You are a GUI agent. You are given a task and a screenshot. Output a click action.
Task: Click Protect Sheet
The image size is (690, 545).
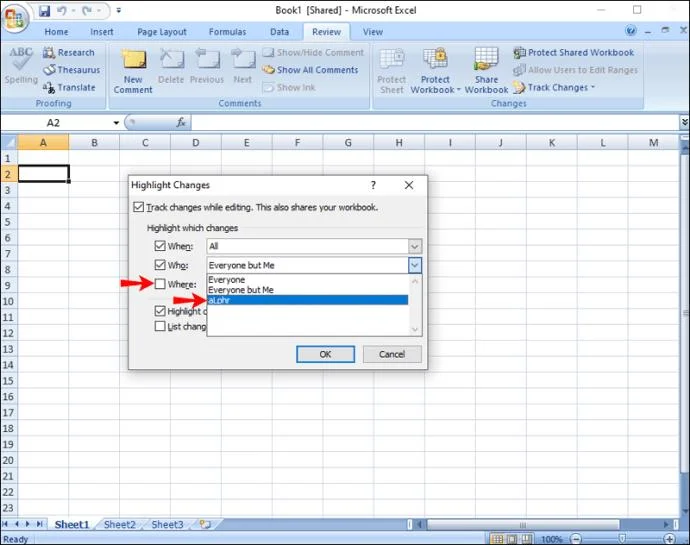click(x=392, y=71)
